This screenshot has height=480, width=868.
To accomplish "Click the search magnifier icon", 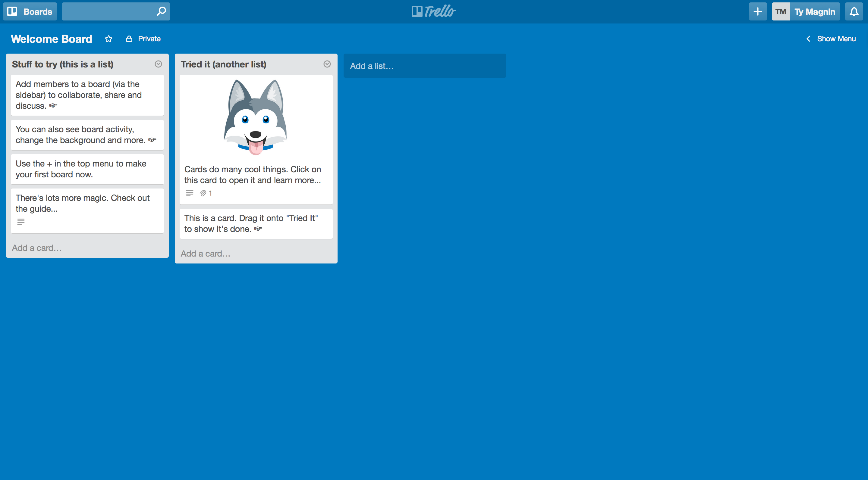I will point(162,11).
